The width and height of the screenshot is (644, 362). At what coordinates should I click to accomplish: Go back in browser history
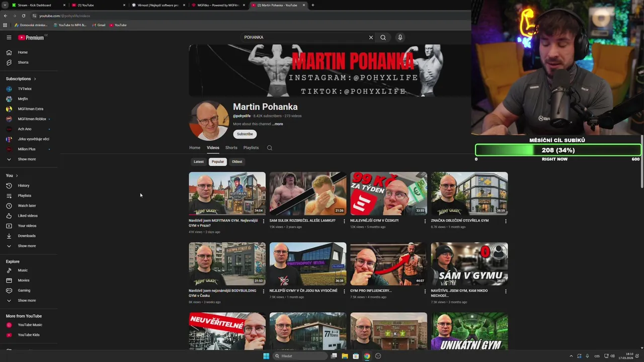point(5,16)
